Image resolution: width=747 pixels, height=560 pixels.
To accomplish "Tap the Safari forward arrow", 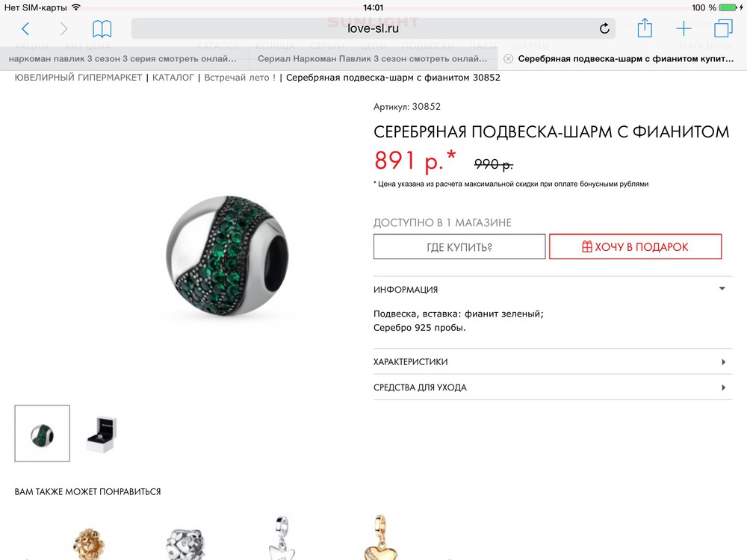I will [x=63, y=29].
